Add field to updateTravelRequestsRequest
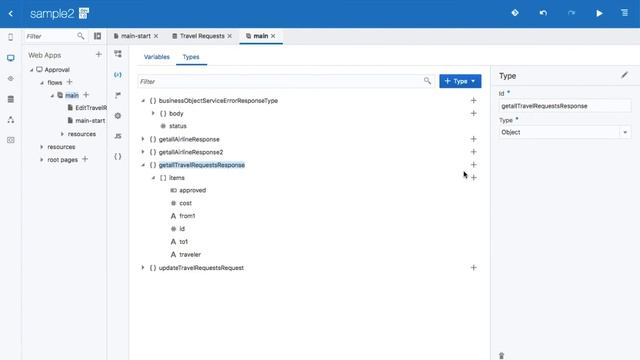The image size is (640, 360). click(473, 267)
